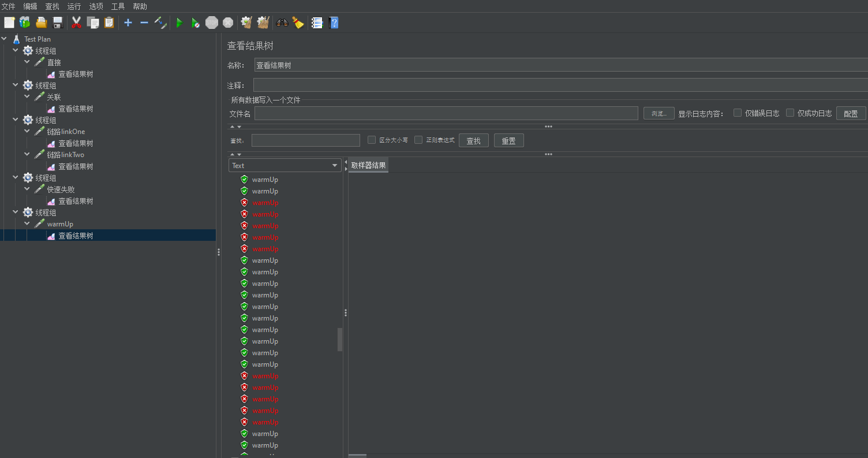The width and height of the screenshot is (868, 458).
Task: Click the 配置 button
Action: tap(851, 114)
